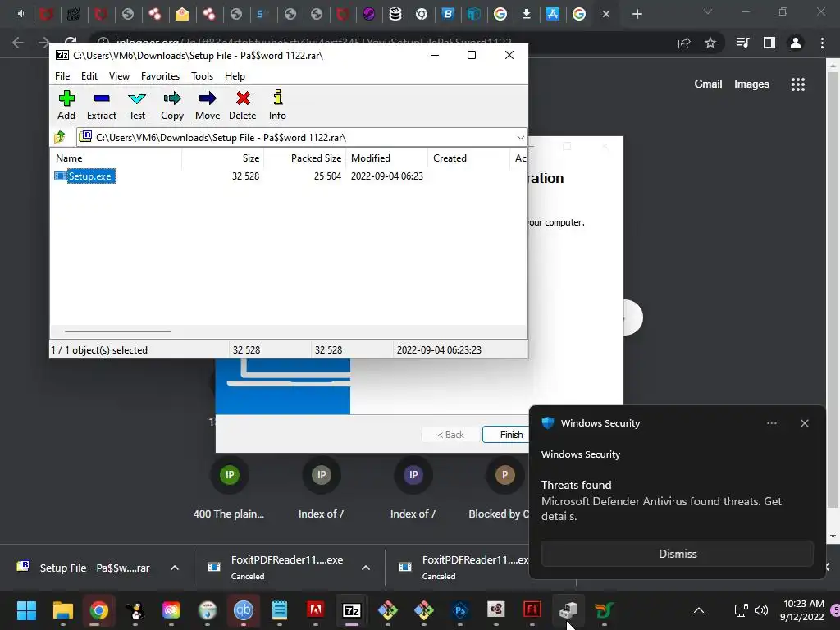Open the clock showing 10:23 AM
The image size is (840, 630).
(x=801, y=610)
